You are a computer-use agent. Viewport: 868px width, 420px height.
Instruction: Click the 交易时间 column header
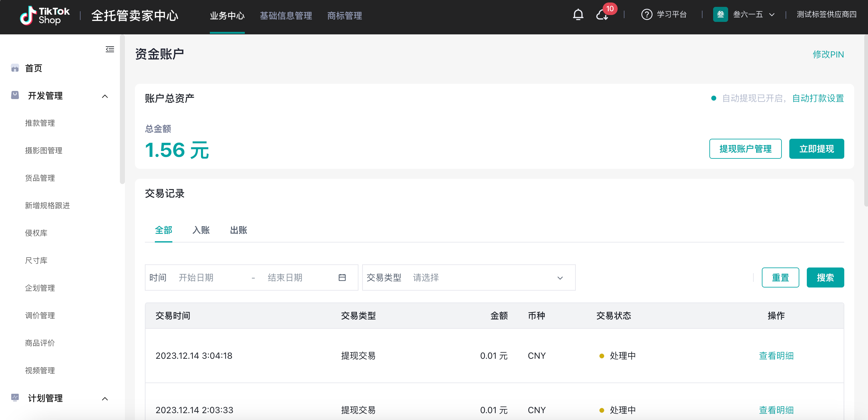(173, 315)
